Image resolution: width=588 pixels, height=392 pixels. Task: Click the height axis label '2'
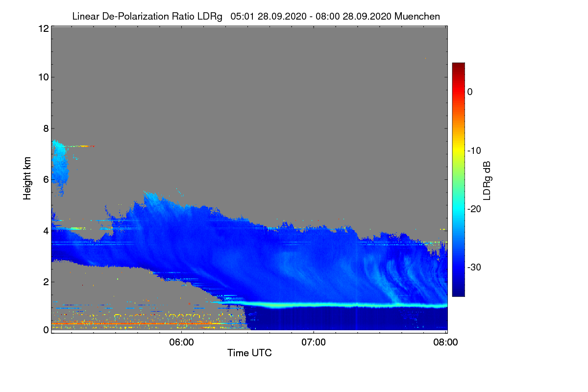coord(46,282)
